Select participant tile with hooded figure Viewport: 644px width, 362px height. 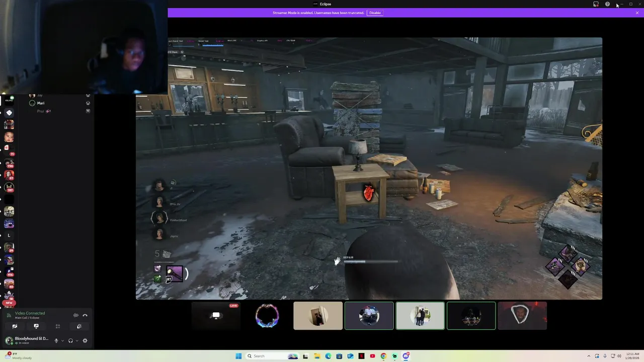coord(522,316)
